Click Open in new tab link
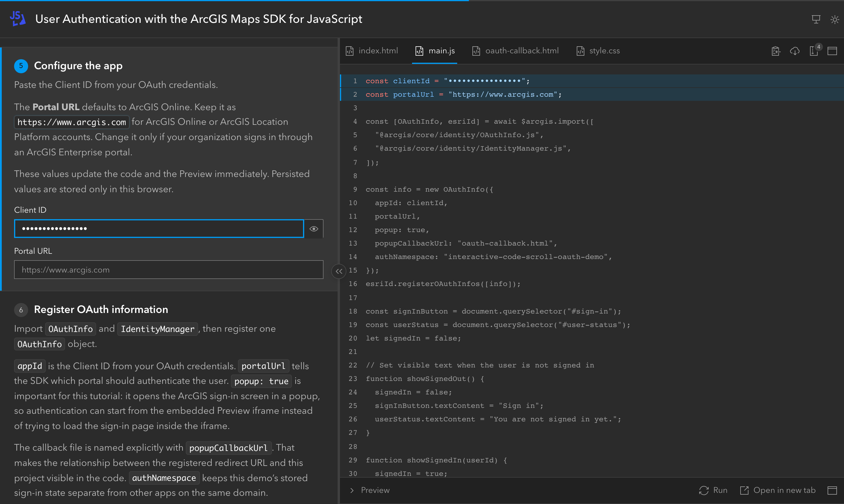 tap(784, 490)
